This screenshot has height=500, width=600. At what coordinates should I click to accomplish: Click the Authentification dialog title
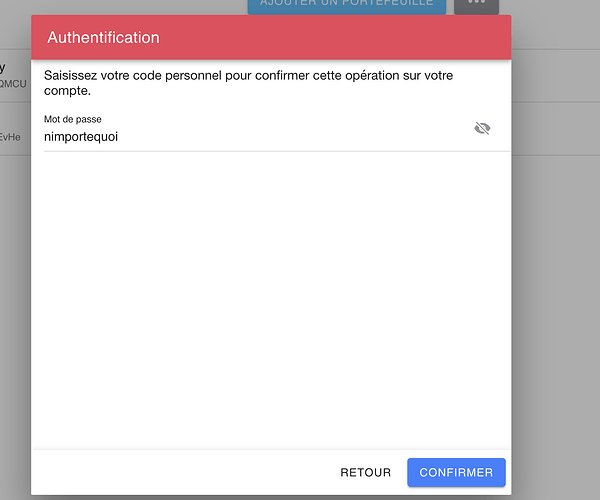(x=103, y=37)
